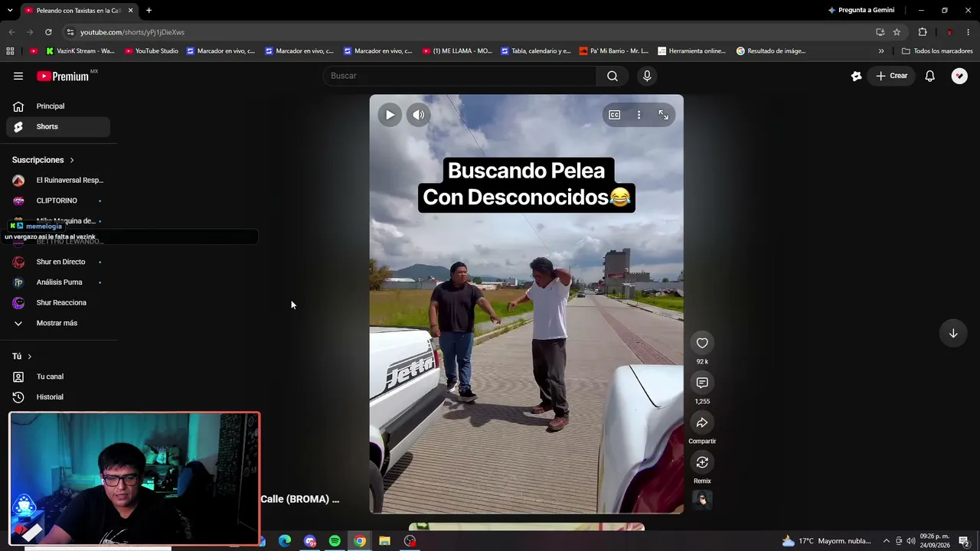The height and width of the screenshot is (551, 980).
Task: Open the Remix option
Action: pyautogui.click(x=702, y=462)
